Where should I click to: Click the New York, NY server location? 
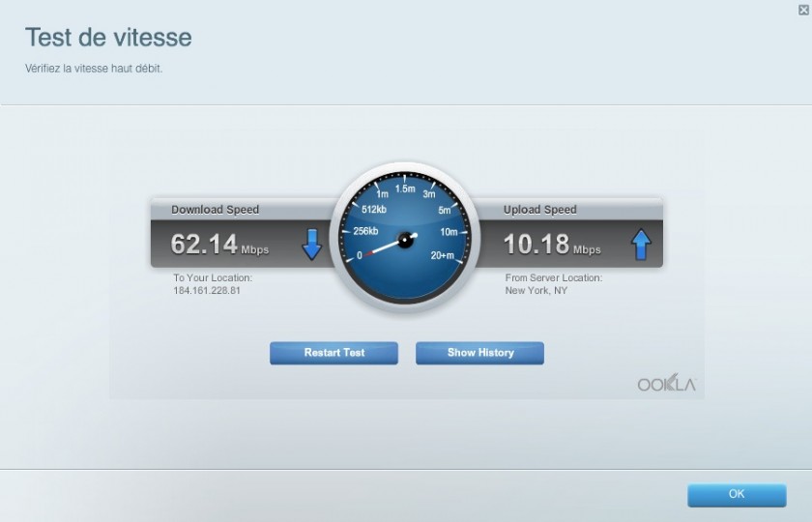[x=536, y=290]
